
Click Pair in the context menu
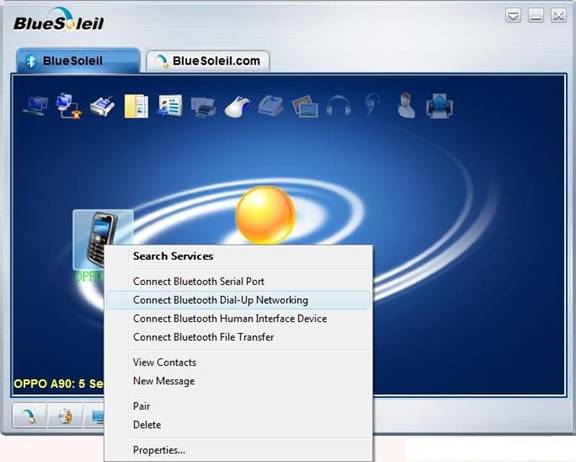[141, 407]
